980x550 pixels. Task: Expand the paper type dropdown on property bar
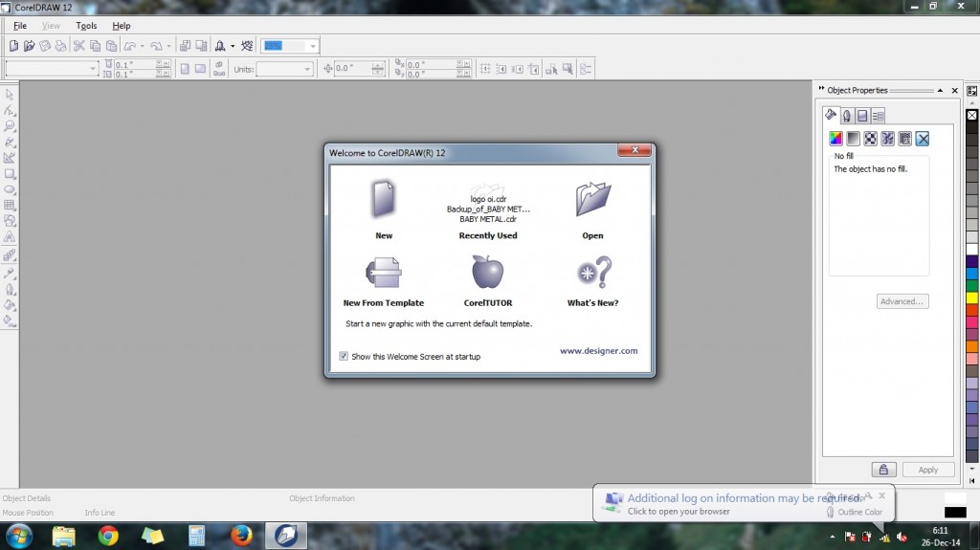pos(93,69)
